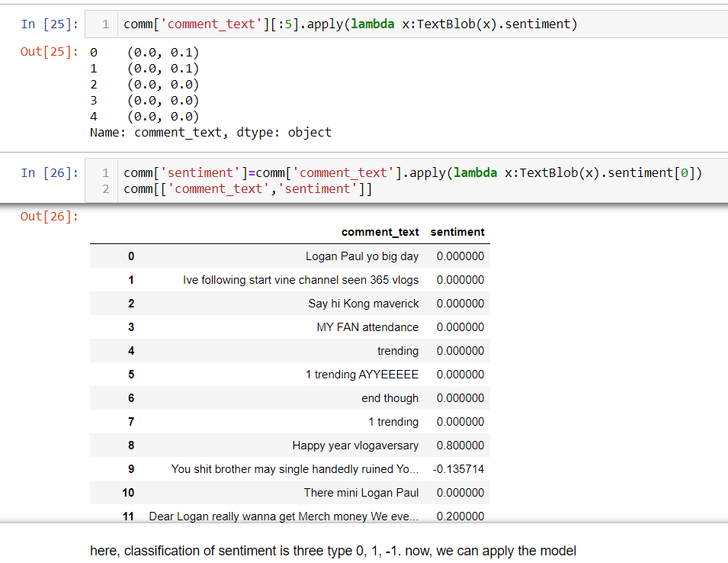Click the markdown text about sentiment classification
The image size is (728, 563).
coord(333,551)
